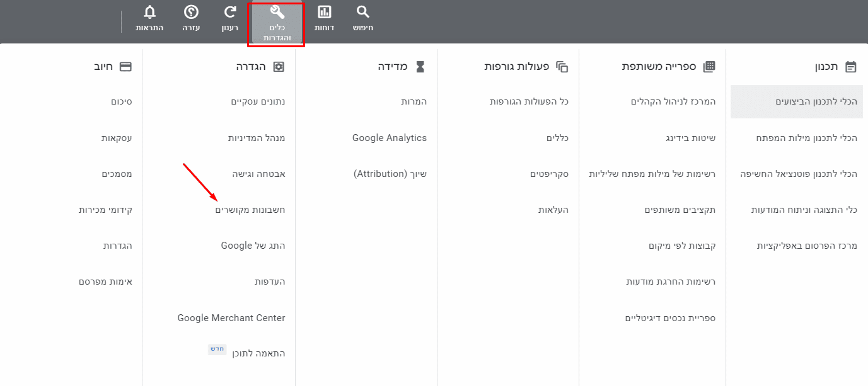Viewport: 868px width, 386px height.
Task: Open סקריפטים
Action: pyautogui.click(x=549, y=174)
